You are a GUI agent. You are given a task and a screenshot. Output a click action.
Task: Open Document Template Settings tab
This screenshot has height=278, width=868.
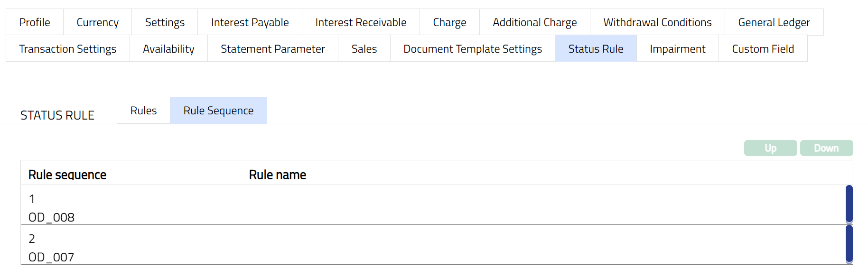pos(472,49)
